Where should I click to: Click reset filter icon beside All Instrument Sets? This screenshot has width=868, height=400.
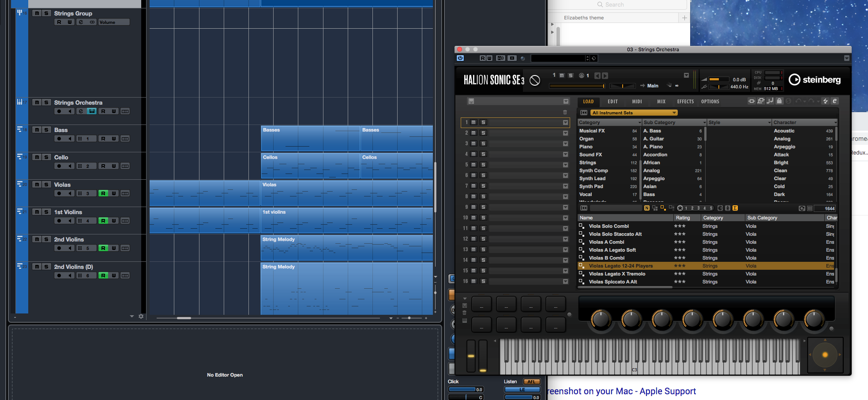(x=584, y=113)
